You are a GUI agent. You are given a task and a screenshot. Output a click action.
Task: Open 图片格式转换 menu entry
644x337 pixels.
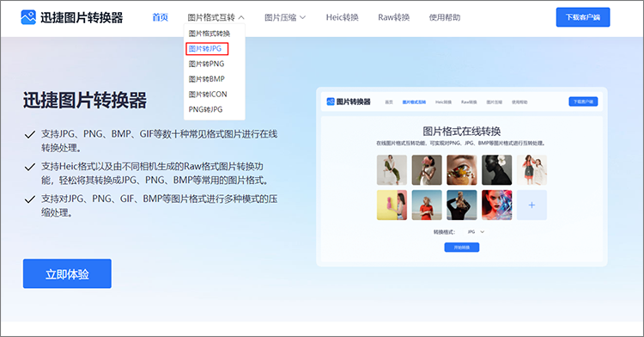click(x=209, y=34)
